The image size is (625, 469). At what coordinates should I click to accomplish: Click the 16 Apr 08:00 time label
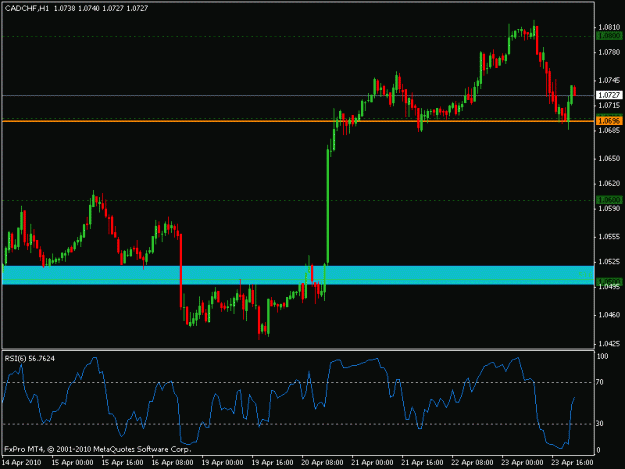pyautogui.click(x=172, y=462)
